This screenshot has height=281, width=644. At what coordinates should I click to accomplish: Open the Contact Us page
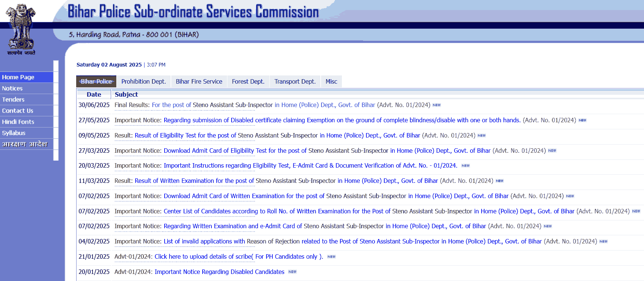(x=18, y=111)
